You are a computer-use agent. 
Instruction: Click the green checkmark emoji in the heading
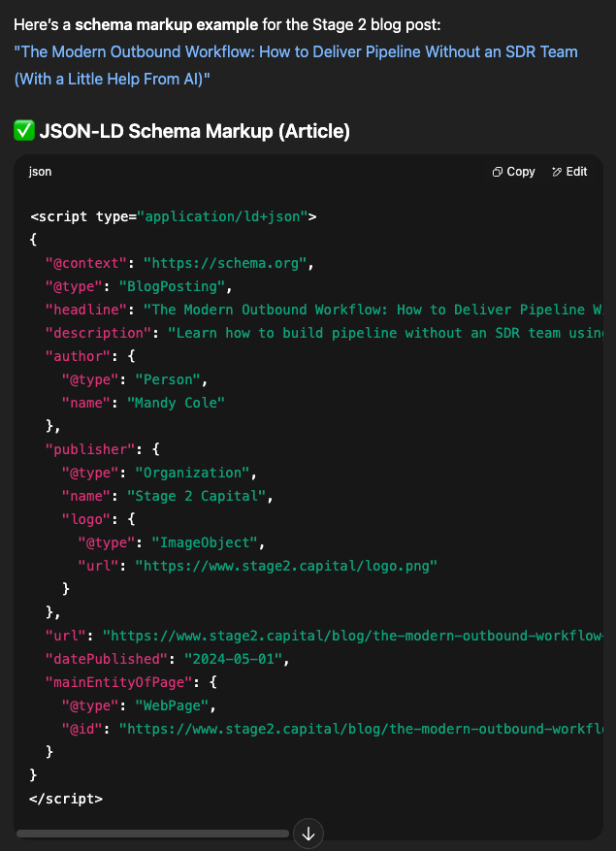point(24,131)
